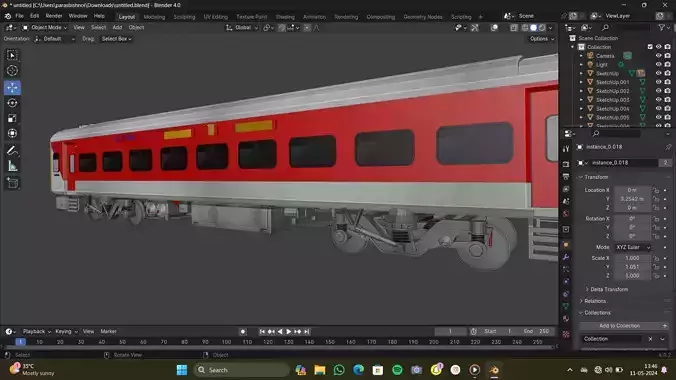Viewport: 676px width, 380px height.
Task: Expand the Camera tree item
Action: 581,56
